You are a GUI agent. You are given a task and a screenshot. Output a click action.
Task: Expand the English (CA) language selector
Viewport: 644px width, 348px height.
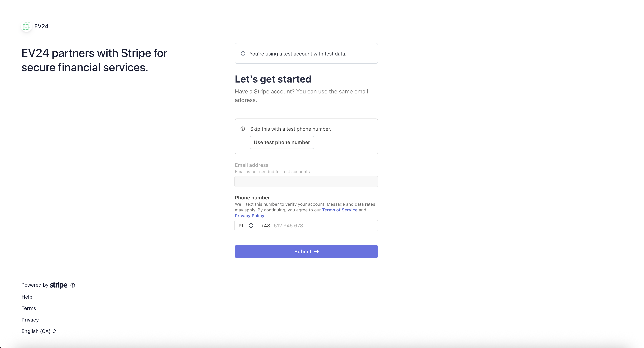click(39, 331)
